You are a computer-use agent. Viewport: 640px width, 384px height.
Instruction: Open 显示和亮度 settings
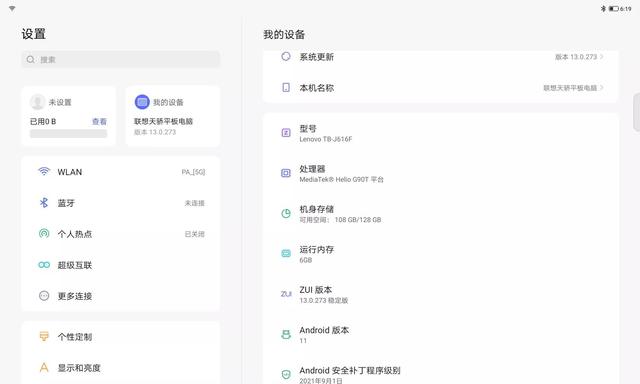pyautogui.click(x=121, y=368)
